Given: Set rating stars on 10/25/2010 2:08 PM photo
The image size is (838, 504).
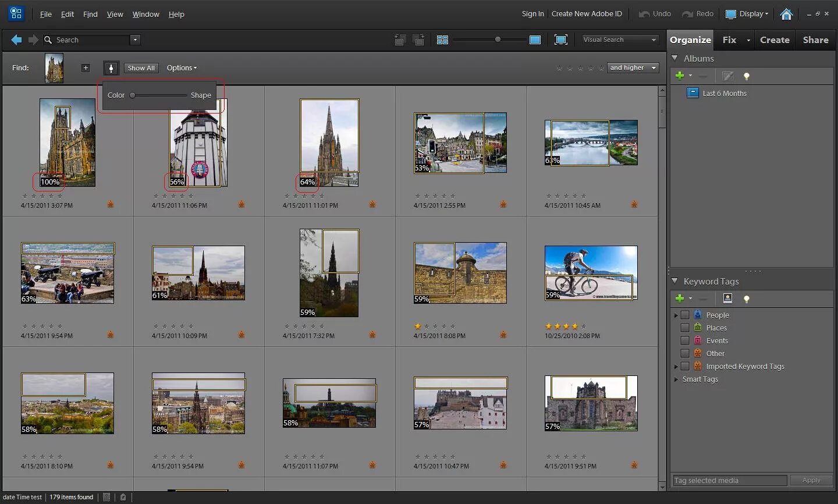Looking at the screenshot, I should (x=566, y=326).
